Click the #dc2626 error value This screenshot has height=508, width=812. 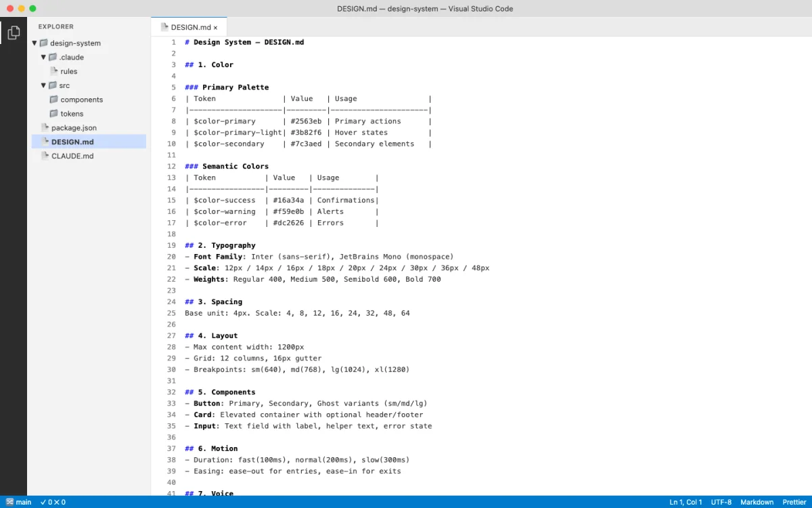pyautogui.click(x=289, y=223)
